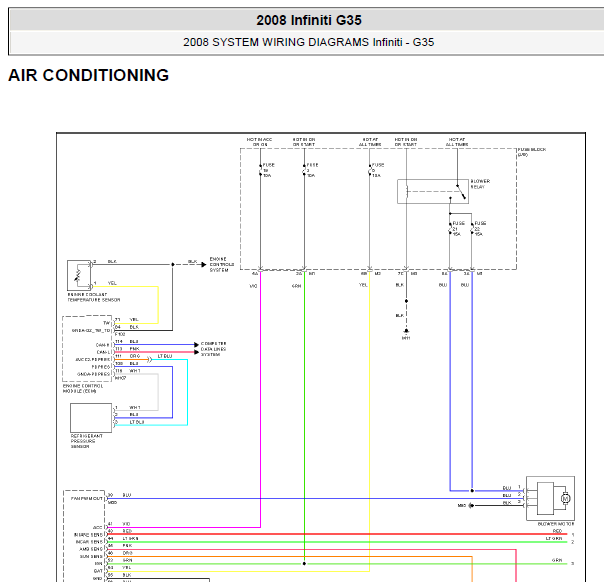Click the Fuse 21 15A label
The width and height of the screenshot is (604, 582).
pyautogui.click(x=458, y=228)
